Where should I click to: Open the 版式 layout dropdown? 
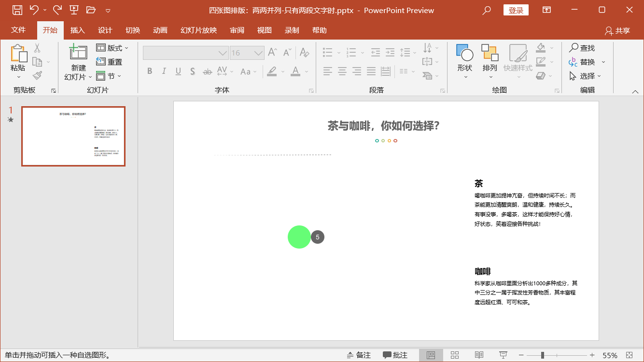click(112, 48)
